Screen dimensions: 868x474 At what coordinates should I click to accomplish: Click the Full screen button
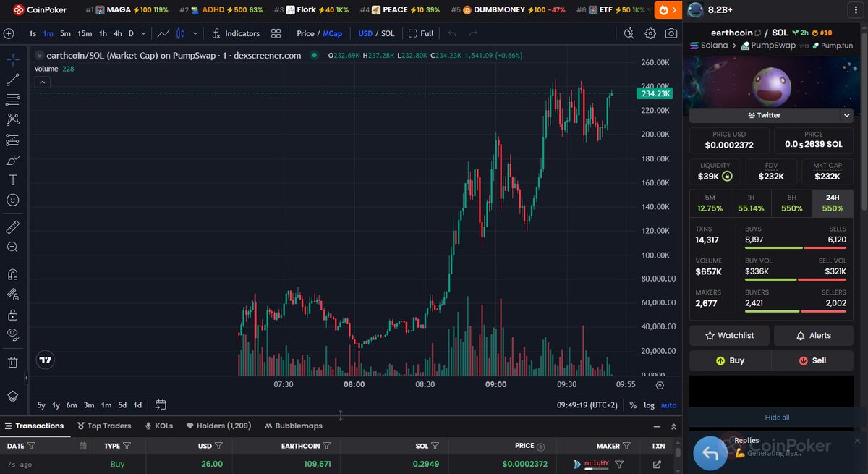(x=421, y=33)
